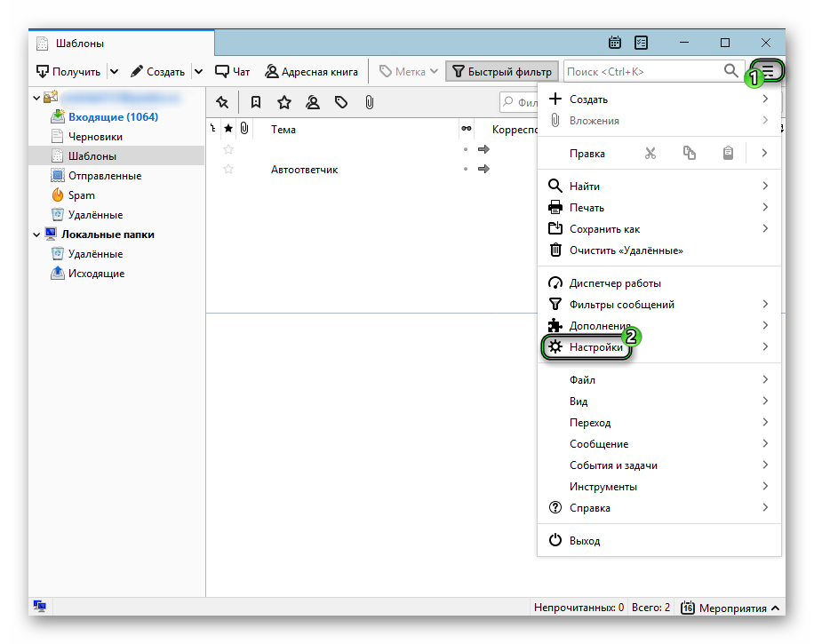Open the tasks tab icon in title bar
The height and width of the screenshot is (644, 814).
[641, 43]
